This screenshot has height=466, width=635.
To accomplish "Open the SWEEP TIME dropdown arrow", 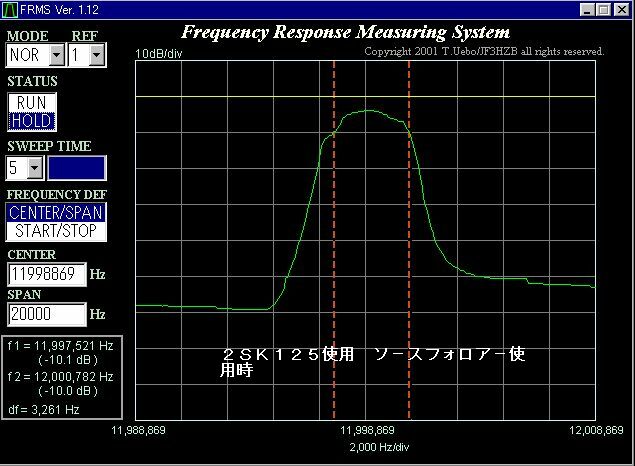I will pos(35,168).
